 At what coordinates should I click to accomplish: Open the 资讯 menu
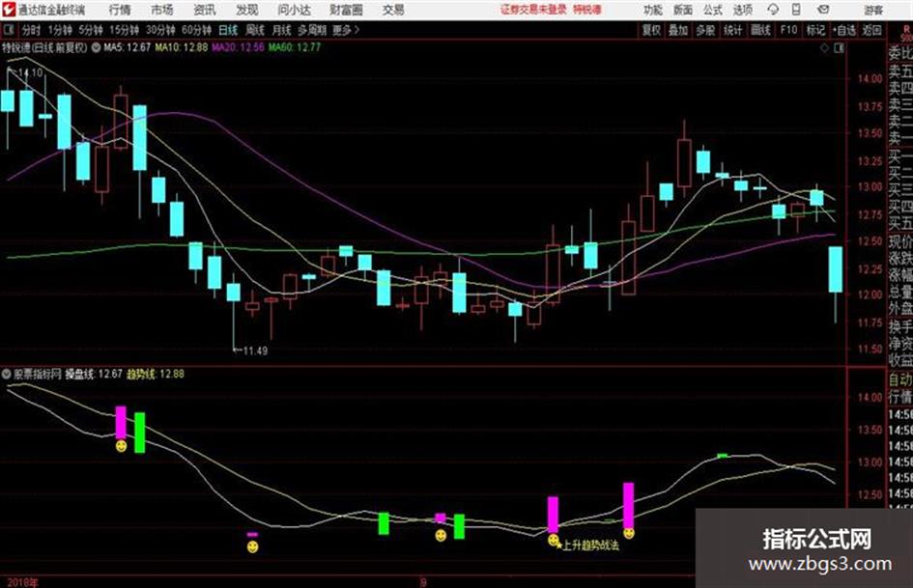(205, 10)
